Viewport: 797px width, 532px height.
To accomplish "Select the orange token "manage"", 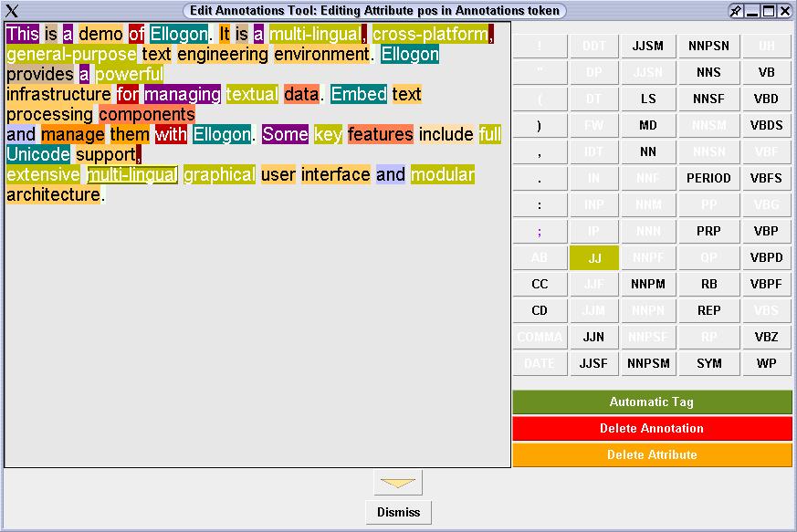I will [73, 134].
